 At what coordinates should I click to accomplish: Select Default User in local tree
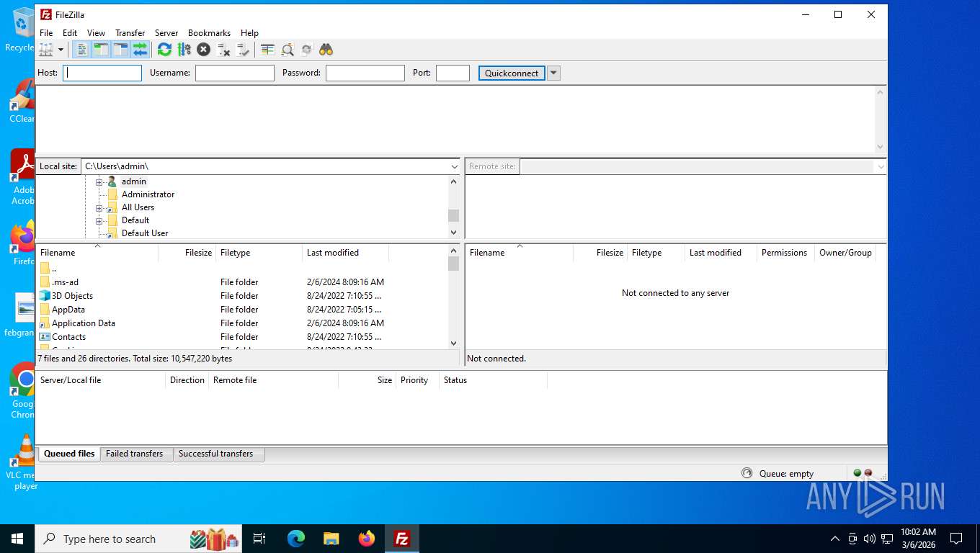coord(145,233)
